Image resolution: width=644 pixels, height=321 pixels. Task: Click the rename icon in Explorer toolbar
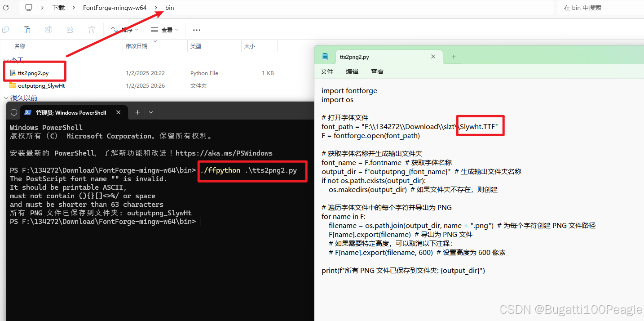pyautogui.click(x=49, y=30)
